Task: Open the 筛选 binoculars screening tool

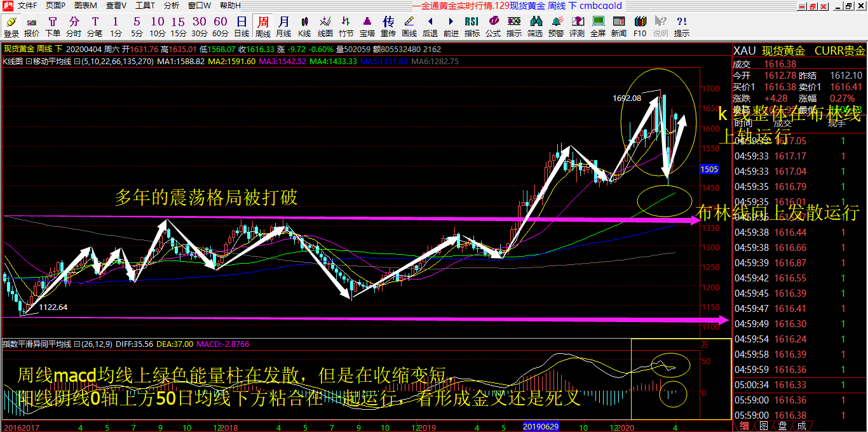Action: (x=535, y=27)
